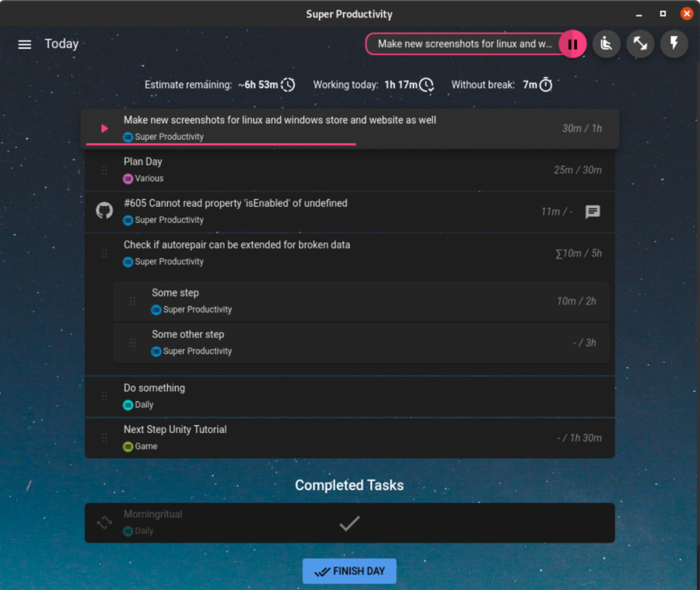This screenshot has height=590, width=700.
Task: Click Super Productivity tag on autorepair task
Action: pyautogui.click(x=163, y=261)
